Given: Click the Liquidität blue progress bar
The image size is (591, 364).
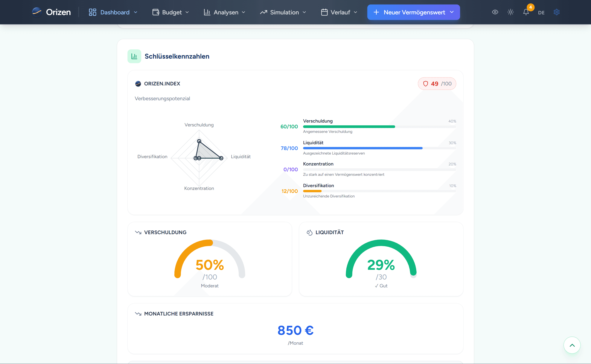Looking at the screenshot, I should pos(363,148).
